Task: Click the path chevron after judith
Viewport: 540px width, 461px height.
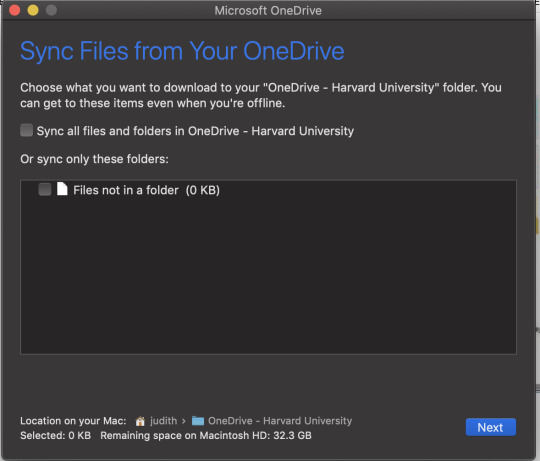Action: [x=184, y=421]
